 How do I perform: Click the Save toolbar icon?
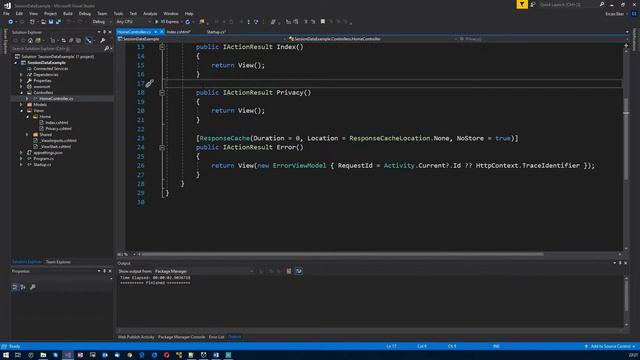tap(51, 22)
